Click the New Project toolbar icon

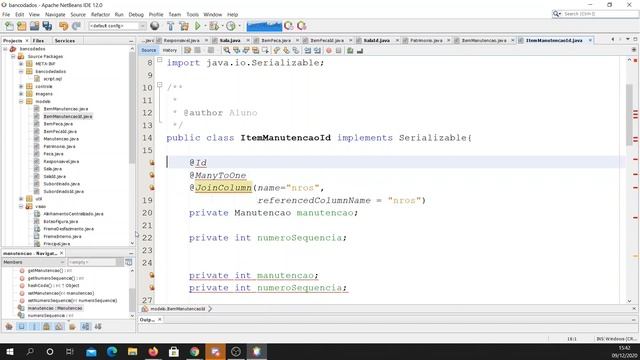click(22, 26)
